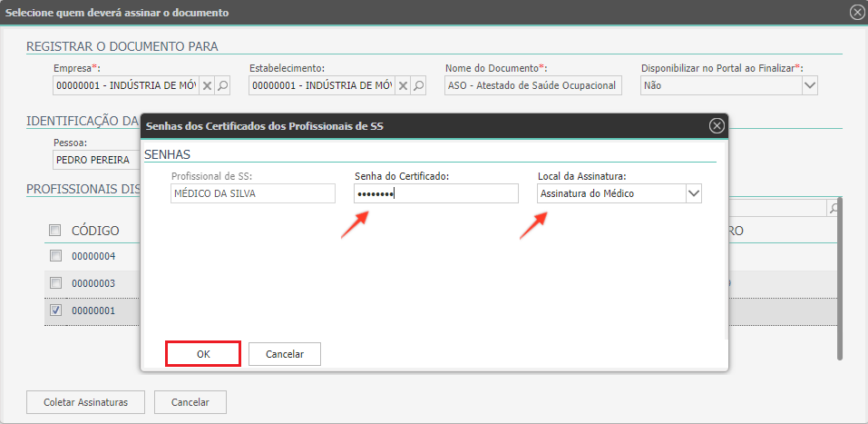Click the Profissional de SS field
Screen dimensions: 868x424
[253, 193]
